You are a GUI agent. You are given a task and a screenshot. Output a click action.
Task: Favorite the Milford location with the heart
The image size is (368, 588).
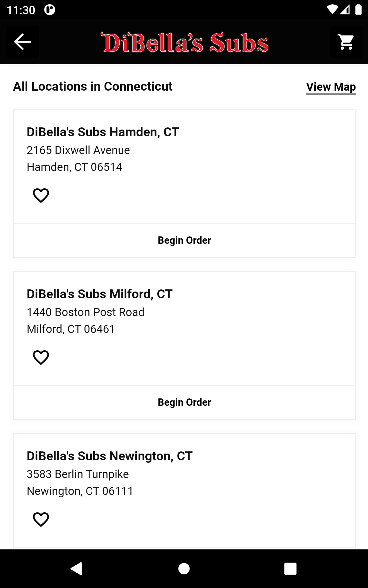[x=41, y=357]
